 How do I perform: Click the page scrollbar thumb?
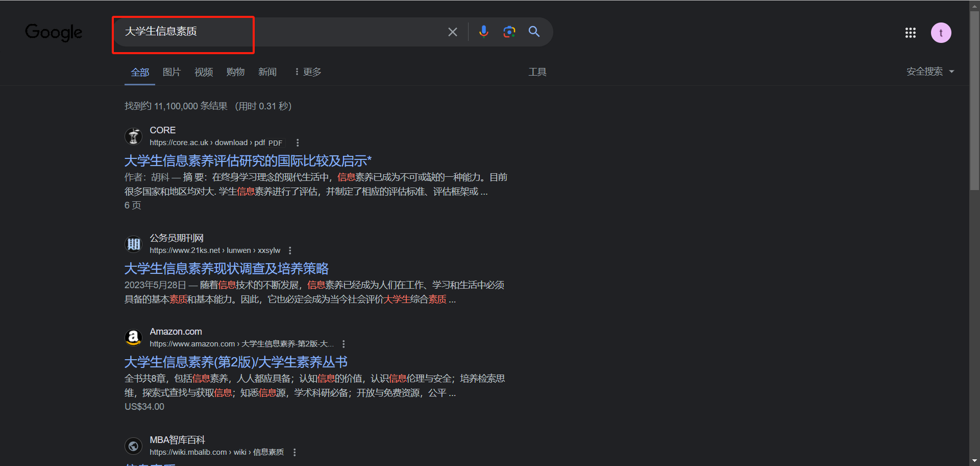pos(974,100)
